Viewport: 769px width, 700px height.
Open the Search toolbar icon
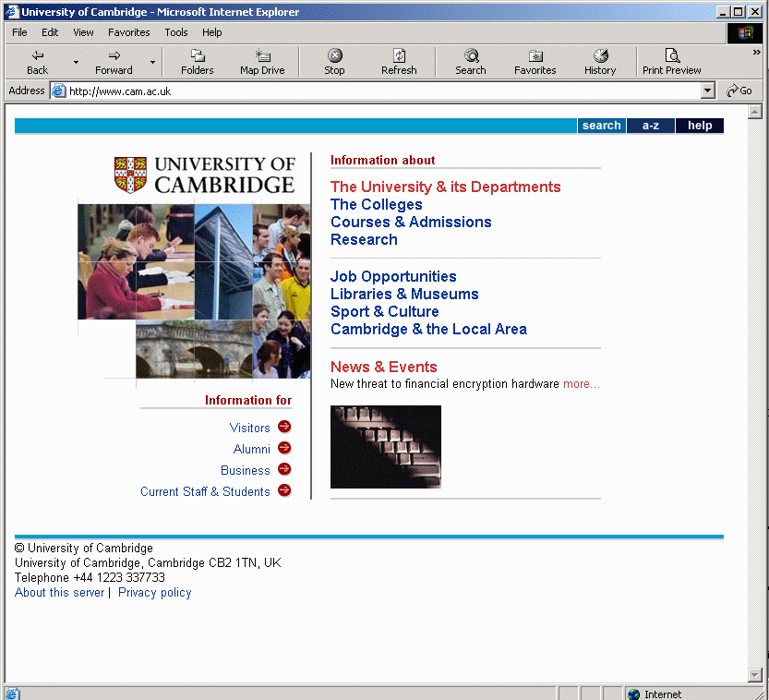(472, 55)
